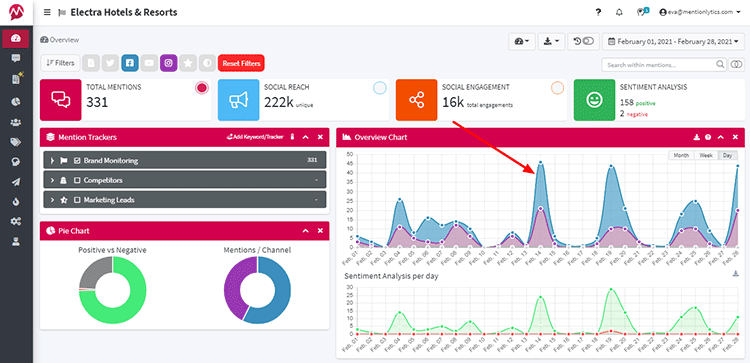Toggle the Twitter source filter
The height and width of the screenshot is (363, 750).
(110, 63)
